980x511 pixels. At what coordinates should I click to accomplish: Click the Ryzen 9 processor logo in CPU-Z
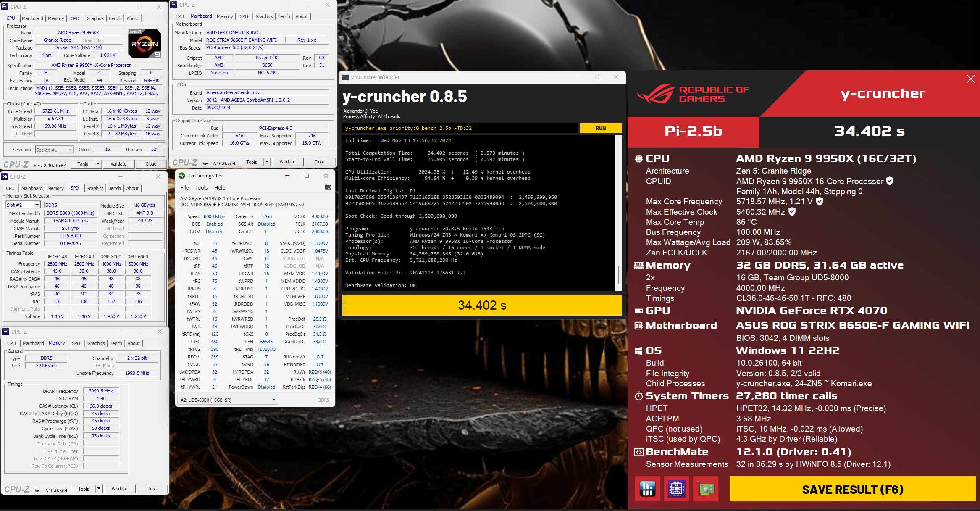click(145, 44)
